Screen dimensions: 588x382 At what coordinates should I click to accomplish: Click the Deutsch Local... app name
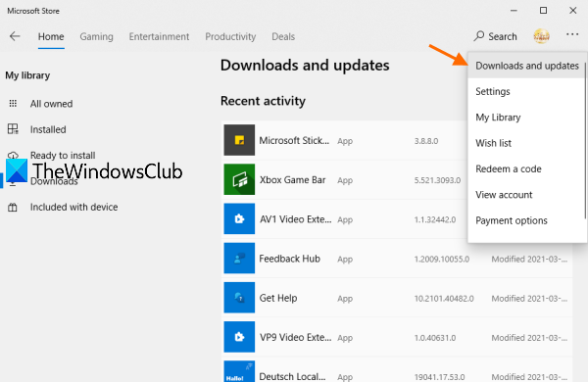coord(292,376)
